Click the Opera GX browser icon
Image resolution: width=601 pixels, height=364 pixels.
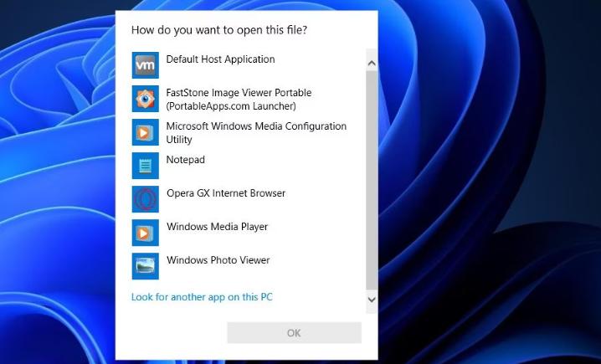tap(146, 199)
